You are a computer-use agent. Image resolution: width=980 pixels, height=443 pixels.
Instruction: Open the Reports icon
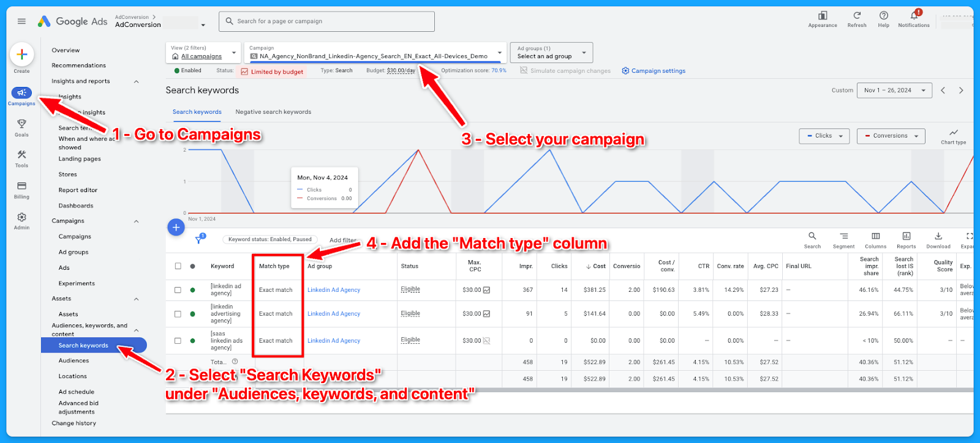tap(907, 240)
